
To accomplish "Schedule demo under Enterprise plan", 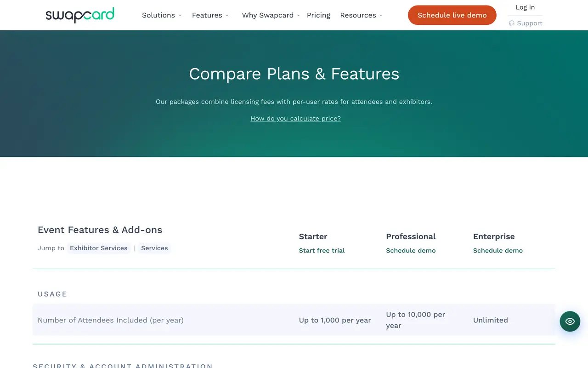I will click(x=498, y=251).
